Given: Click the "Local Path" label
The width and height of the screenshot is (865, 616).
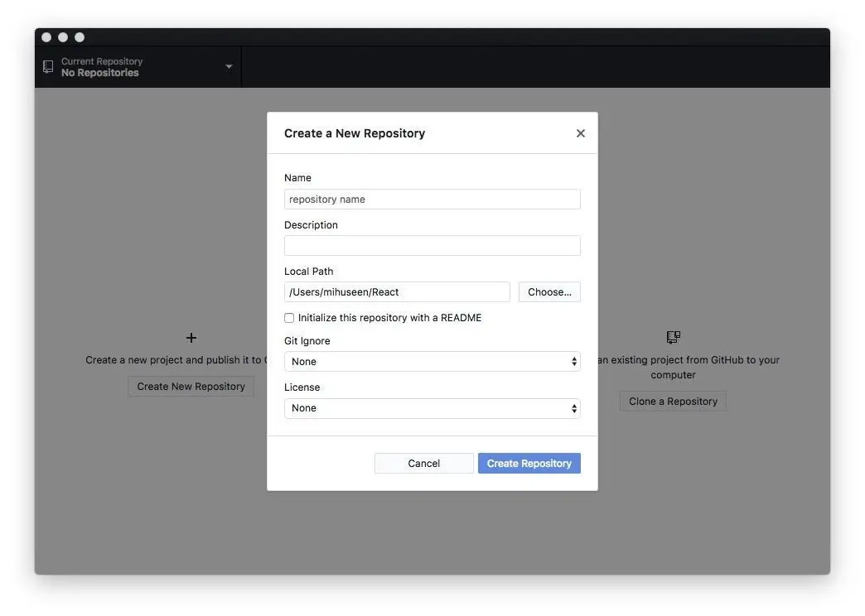Looking at the screenshot, I should pos(308,272).
